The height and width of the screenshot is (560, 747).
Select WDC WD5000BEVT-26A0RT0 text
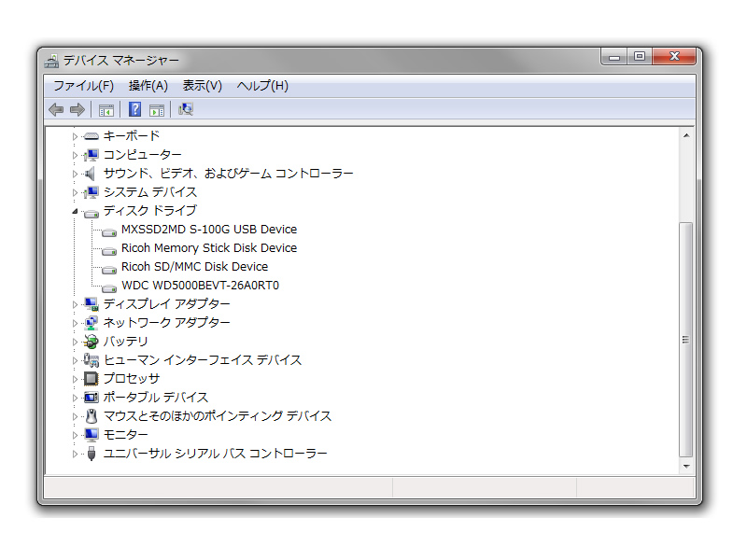pyautogui.click(x=200, y=286)
